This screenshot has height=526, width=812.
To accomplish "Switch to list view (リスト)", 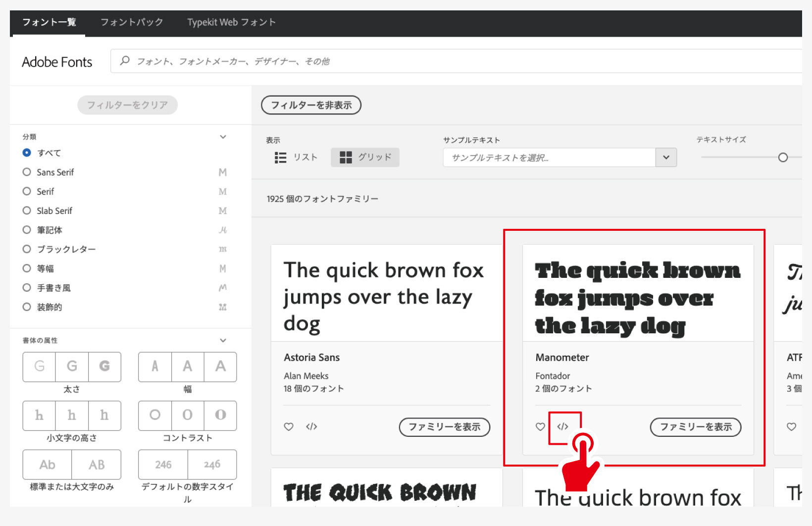I will [296, 158].
